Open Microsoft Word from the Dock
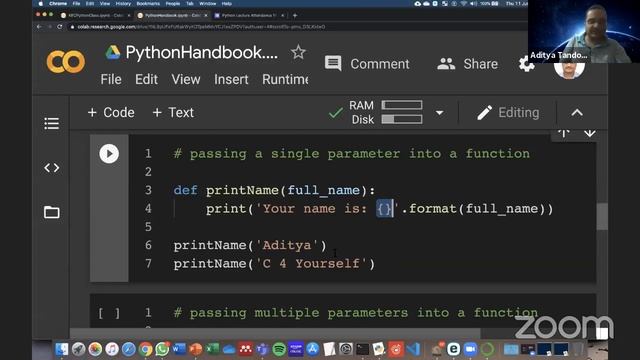The image size is (640, 360). click(179, 349)
